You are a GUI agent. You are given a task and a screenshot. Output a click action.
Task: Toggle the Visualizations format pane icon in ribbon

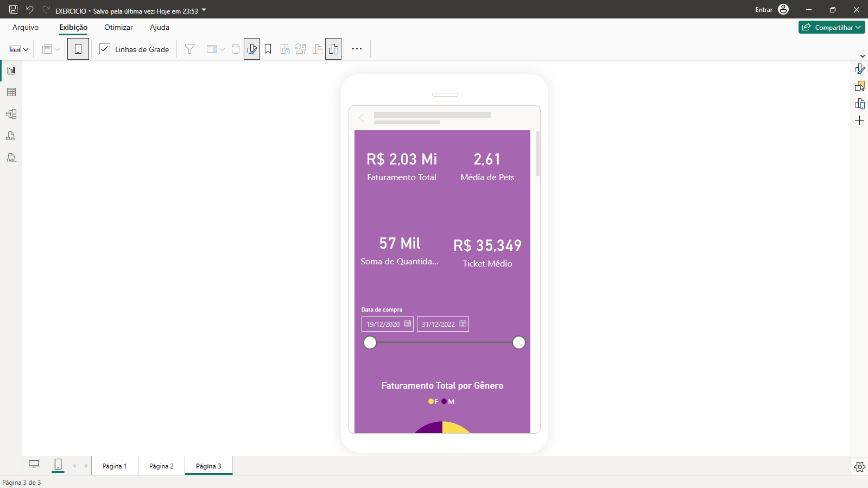click(x=252, y=49)
